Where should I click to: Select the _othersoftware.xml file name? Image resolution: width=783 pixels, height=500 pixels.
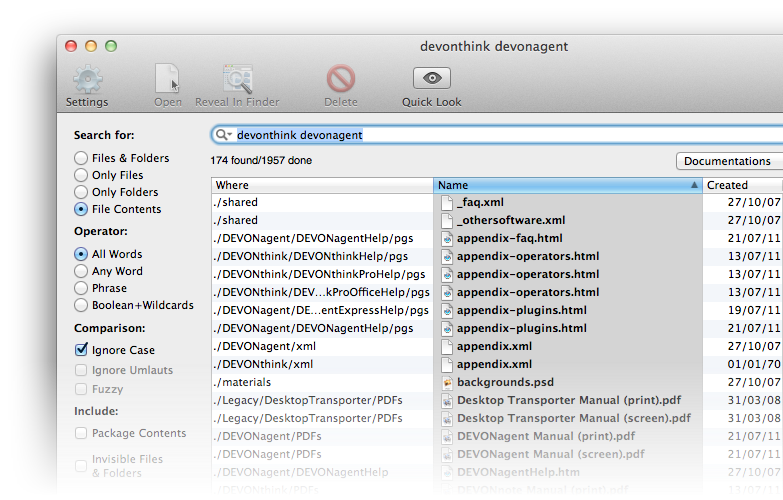pos(511,220)
